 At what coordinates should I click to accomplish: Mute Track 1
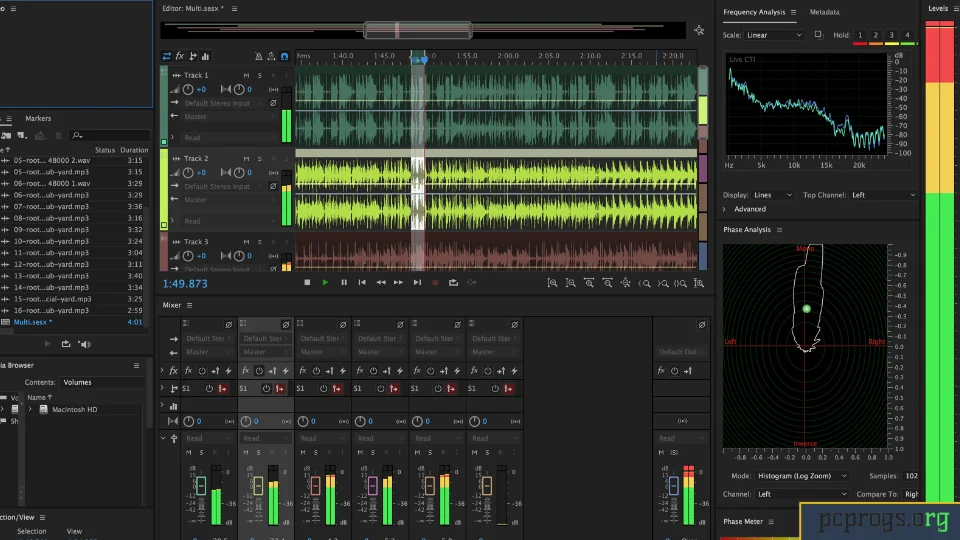(x=246, y=75)
